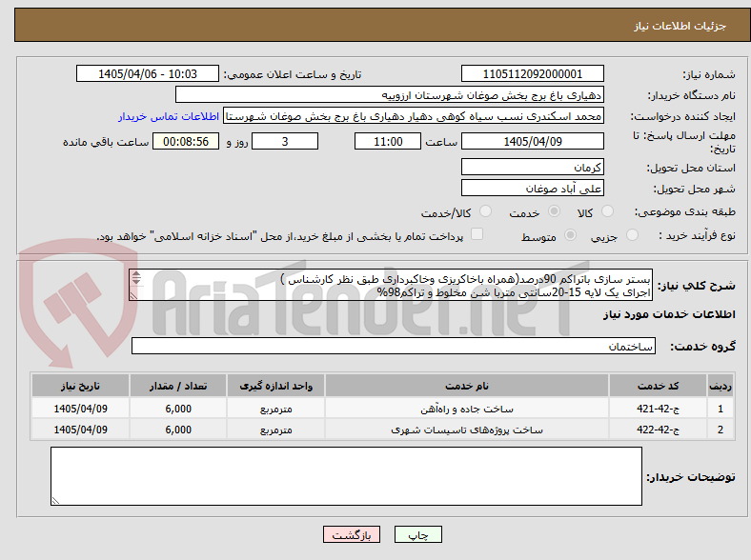
Task: Click the announcement date field 1405/04/06 - 10:03
Action: point(148,73)
